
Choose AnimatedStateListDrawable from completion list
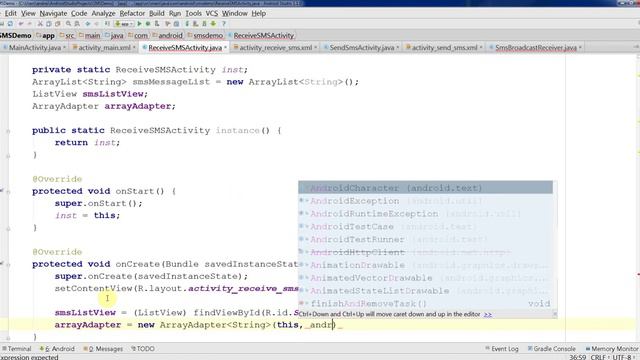(425, 291)
